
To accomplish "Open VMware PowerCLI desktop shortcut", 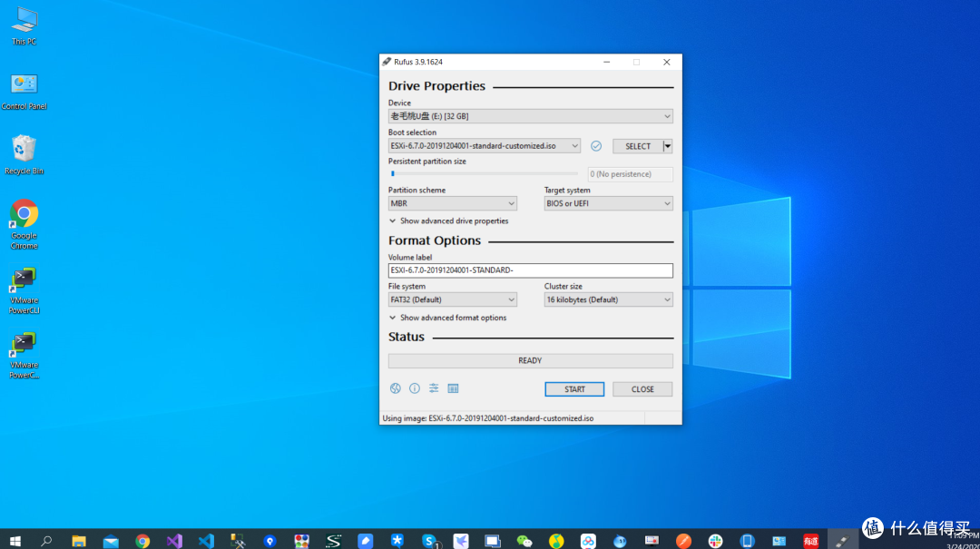I will pyautogui.click(x=24, y=290).
